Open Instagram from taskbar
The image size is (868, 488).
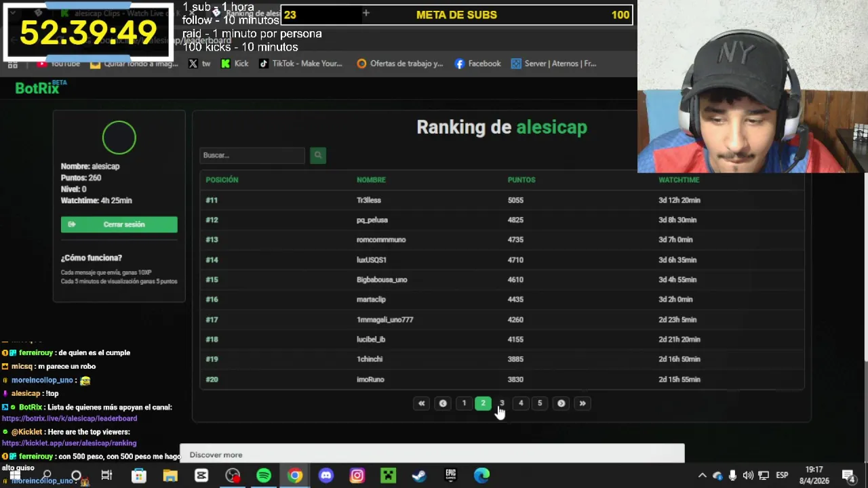point(357,475)
